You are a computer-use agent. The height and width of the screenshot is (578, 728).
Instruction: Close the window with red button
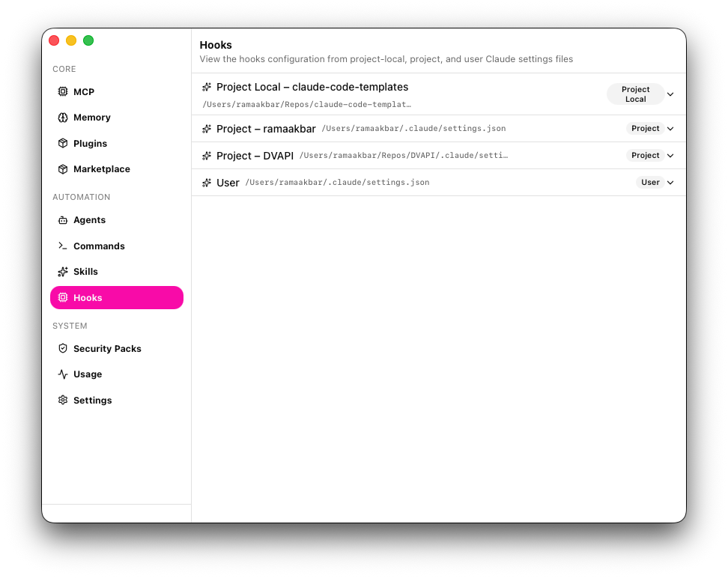tap(54, 40)
